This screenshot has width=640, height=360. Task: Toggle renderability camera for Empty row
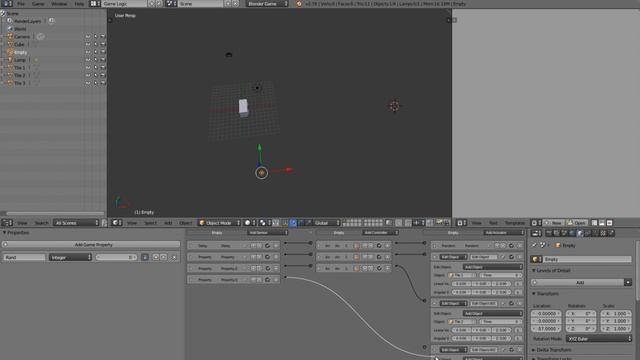[x=103, y=52]
